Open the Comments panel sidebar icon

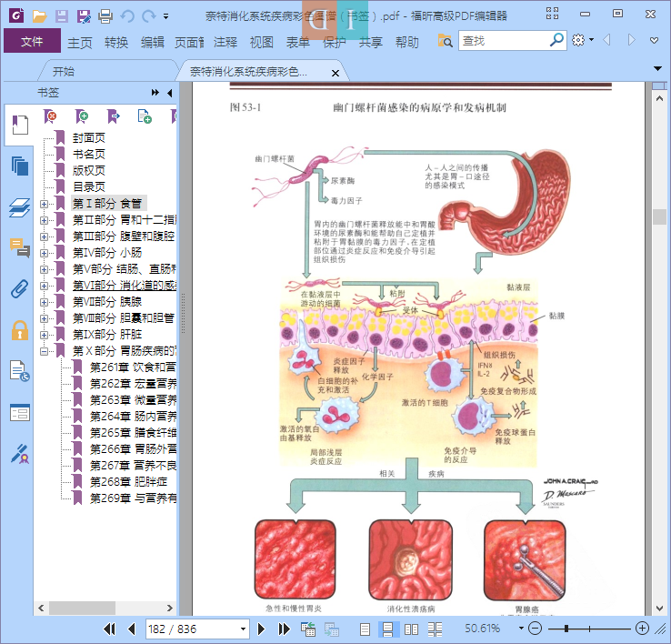[19, 248]
